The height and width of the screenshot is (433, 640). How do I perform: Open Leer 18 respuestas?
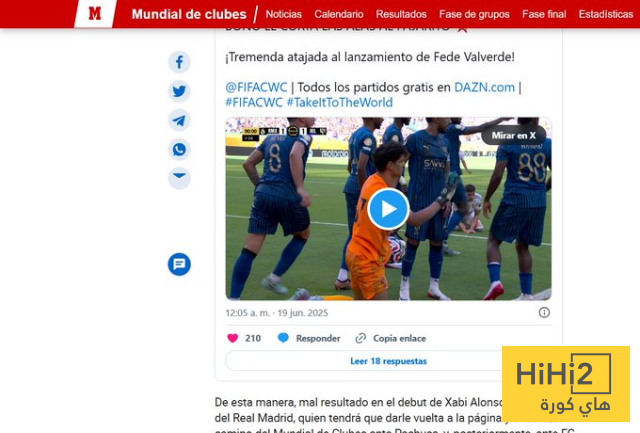[x=388, y=361]
